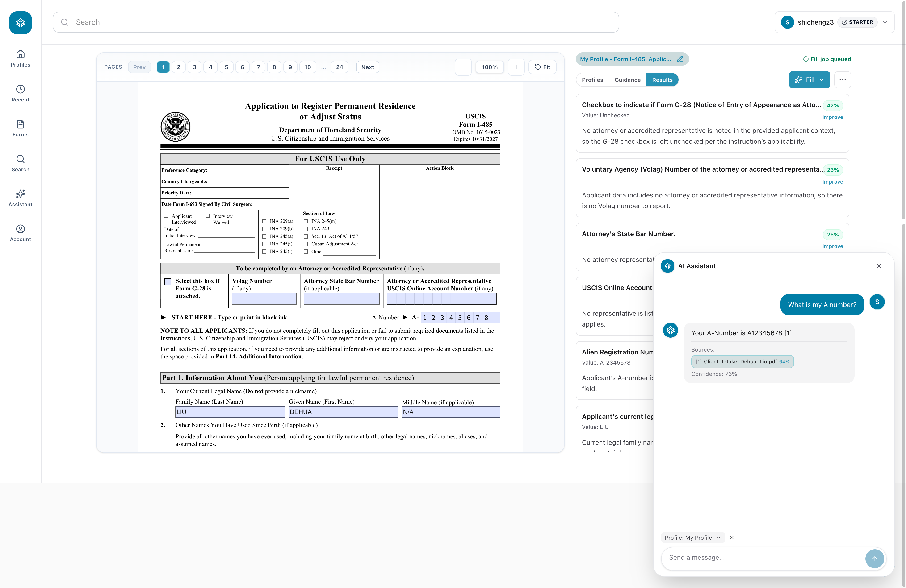Image resolution: width=906 pixels, height=588 pixels.
Task: Click the pencil edit icon beside the profile title
Action: [679, 59]
